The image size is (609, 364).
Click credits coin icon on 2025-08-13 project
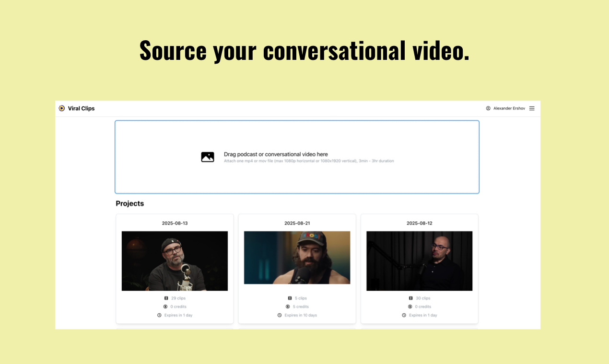(165, 307)
